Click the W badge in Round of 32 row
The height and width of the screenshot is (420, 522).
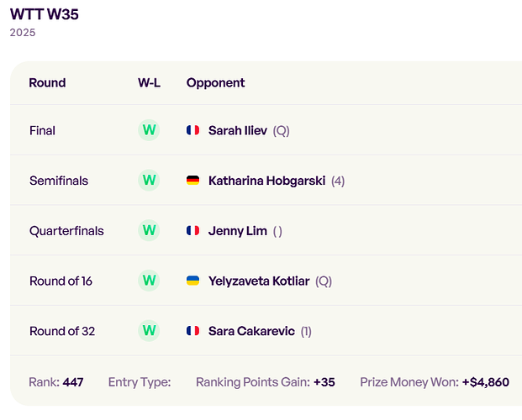(x=149, y=330)
